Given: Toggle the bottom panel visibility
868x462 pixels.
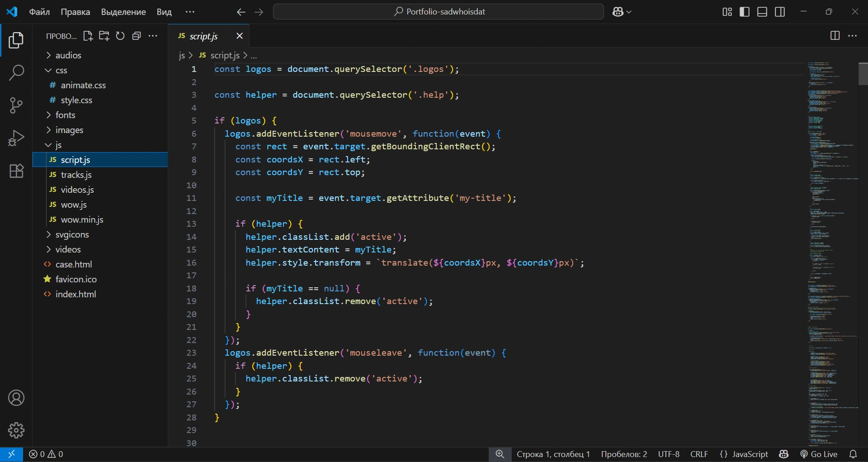Looking at the screenshot, I should [762, 12].
